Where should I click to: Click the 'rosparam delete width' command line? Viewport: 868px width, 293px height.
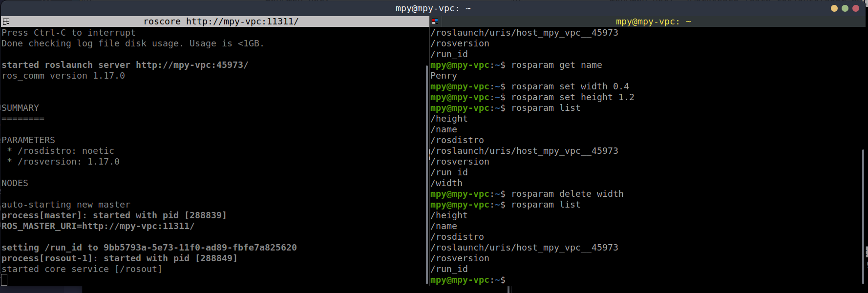[x=567, y=194]
